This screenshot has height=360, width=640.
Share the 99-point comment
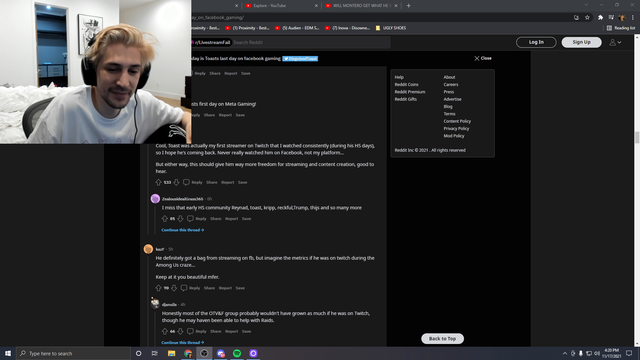pyautogui.click(x=209, y=288)
